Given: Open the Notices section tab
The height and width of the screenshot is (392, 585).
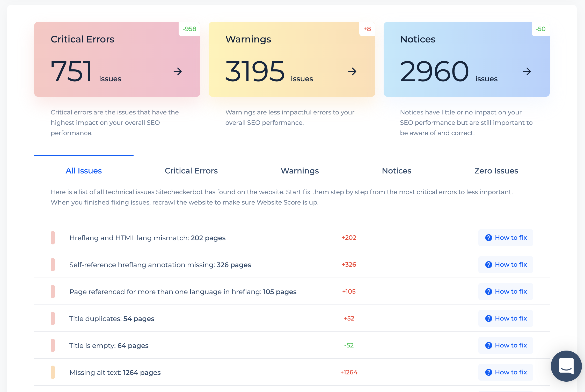Looking at the screenshot, I should coord(396,171).
